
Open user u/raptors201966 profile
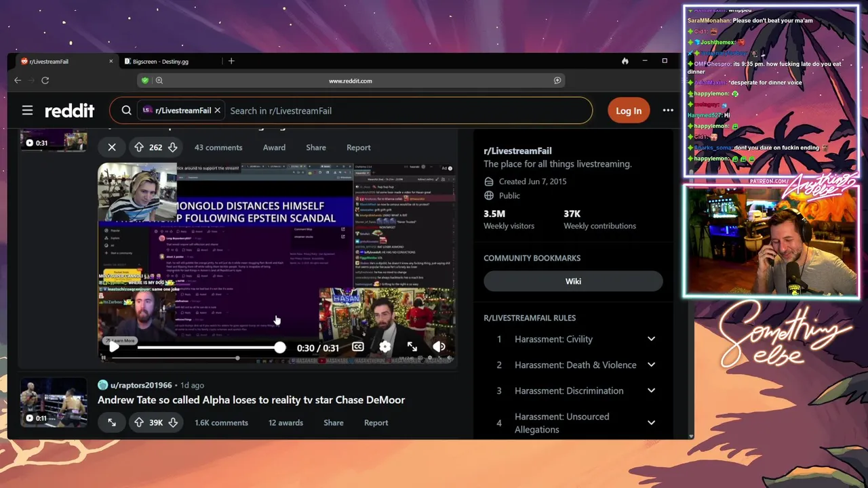[141, 385]
